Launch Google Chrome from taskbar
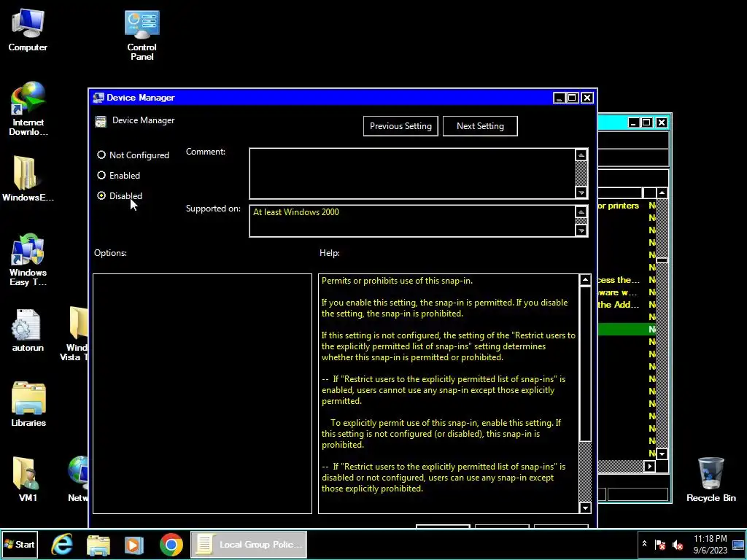Image resolution: width=747 pixels, height=560 pixels. point(171,544)
